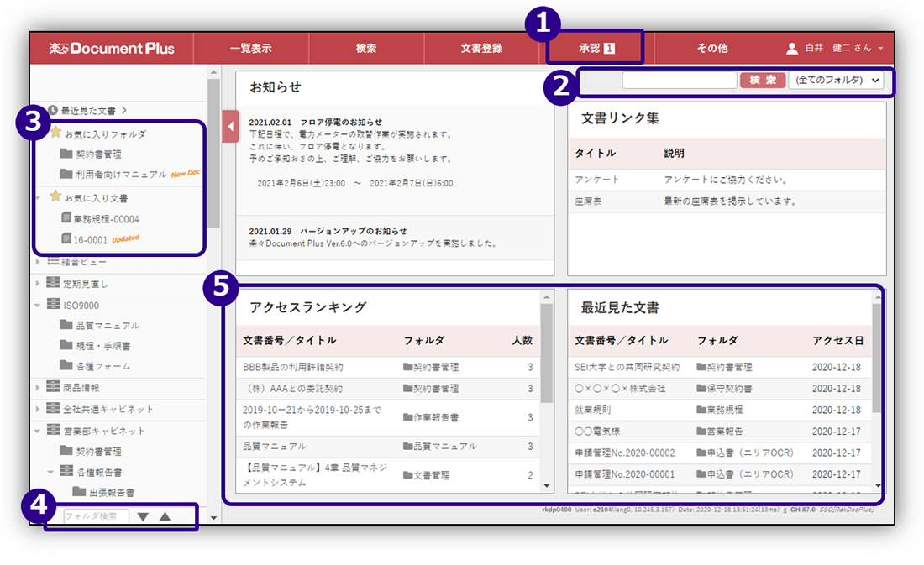Collapse the 各種報告書 subfolder
This screenshot has height=565, width=924.
50,473
